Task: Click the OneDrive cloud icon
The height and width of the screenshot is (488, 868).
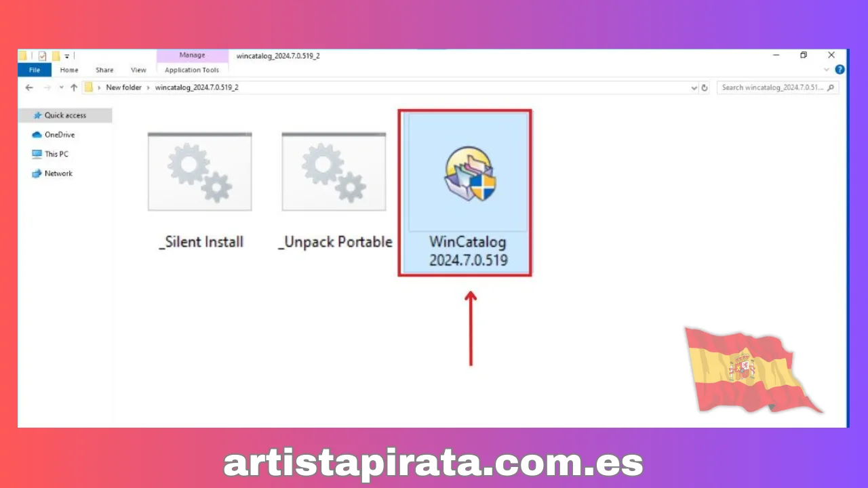Action: (x=37, y=135)
